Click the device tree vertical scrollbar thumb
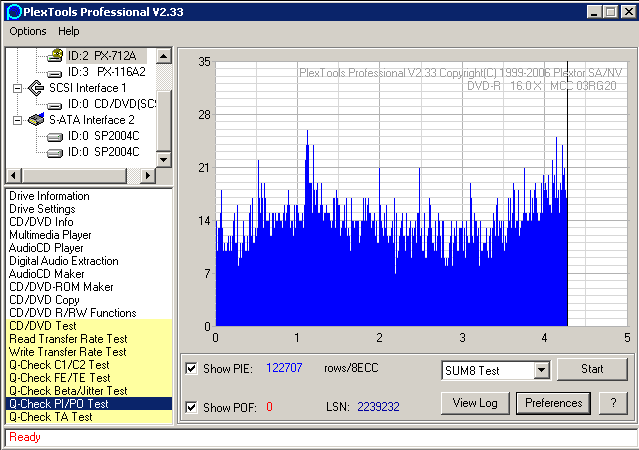Viewport: 639px width, 450px height. [x=164, y=121]
